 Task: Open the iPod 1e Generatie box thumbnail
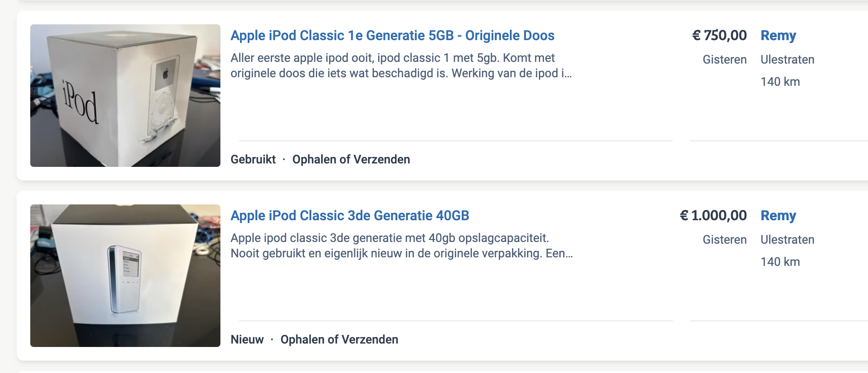125,96
